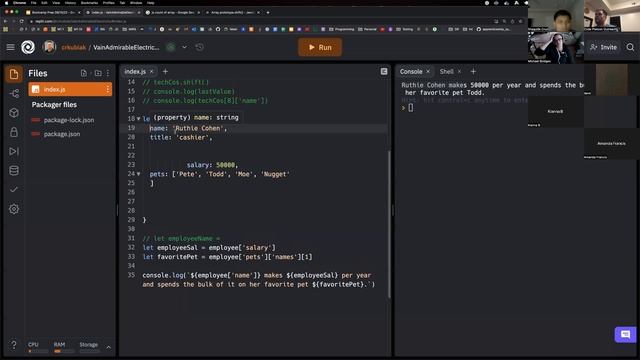Create a new folder icon
This screenshot has height=360, width=640.
click(x=98, y=73)
